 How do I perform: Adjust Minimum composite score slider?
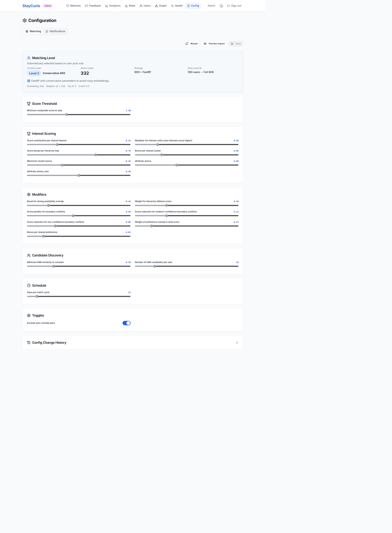(x=79, y=115)
